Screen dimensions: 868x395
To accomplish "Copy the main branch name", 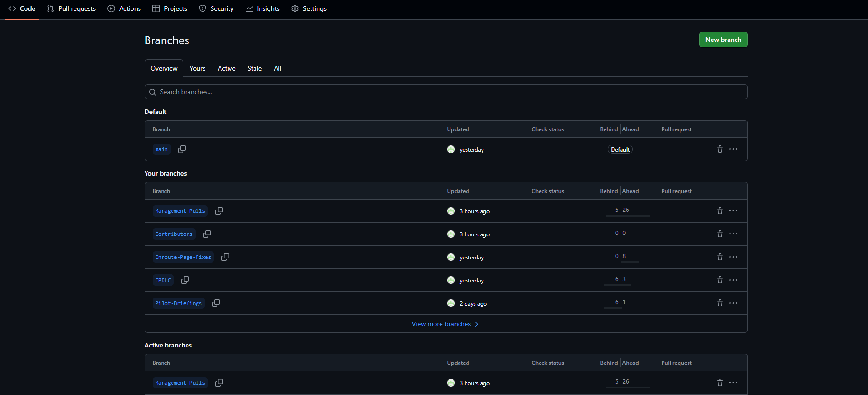I will [x=182, y=149].
